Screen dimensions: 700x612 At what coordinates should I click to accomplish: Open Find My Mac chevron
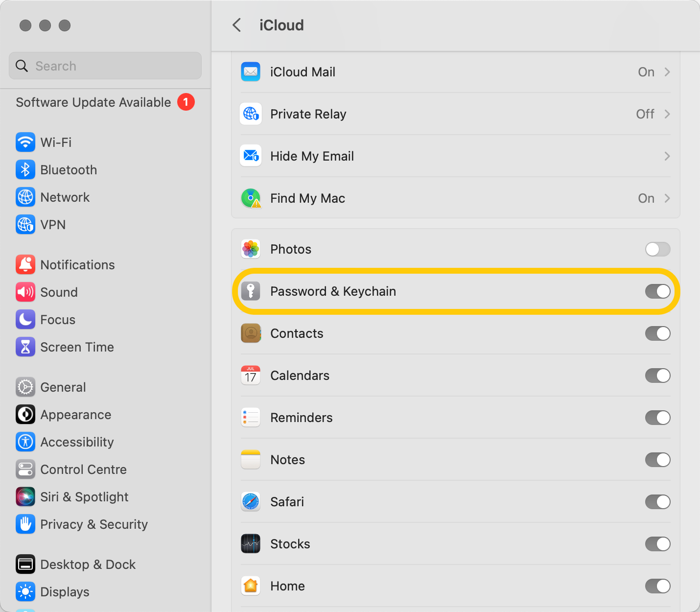[667, 198]
